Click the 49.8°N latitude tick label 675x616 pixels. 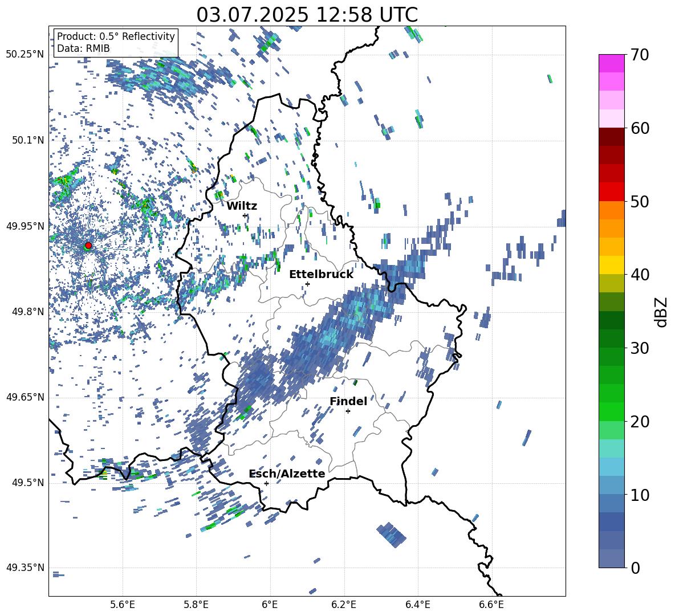coord(27,312)
